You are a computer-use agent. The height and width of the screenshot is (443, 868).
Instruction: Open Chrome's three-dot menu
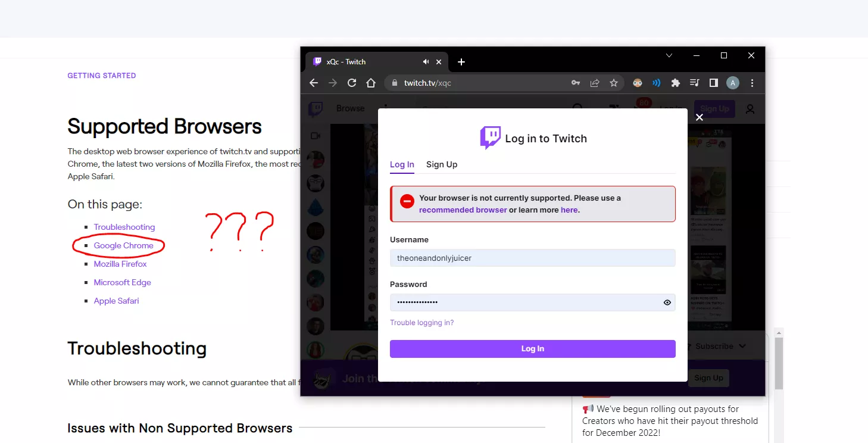tap(752, 83)
